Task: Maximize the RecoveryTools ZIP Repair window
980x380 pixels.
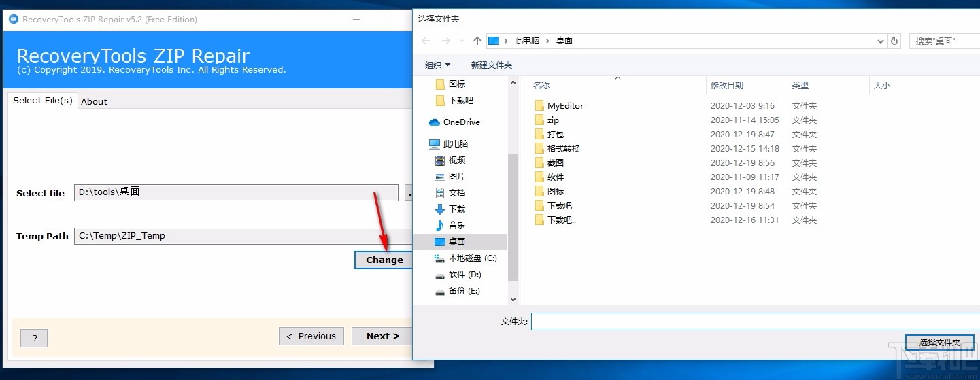Action: pos(386,20)
